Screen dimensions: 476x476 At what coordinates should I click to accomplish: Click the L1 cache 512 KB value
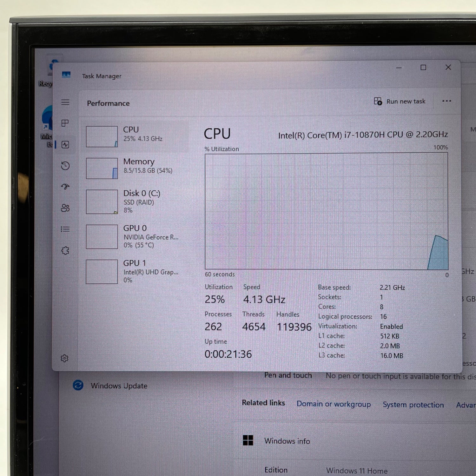pos(390,336)
